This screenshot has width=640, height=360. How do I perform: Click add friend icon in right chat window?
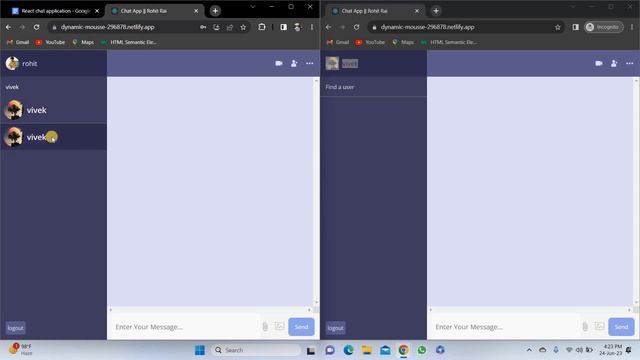[x=614, y=63]
